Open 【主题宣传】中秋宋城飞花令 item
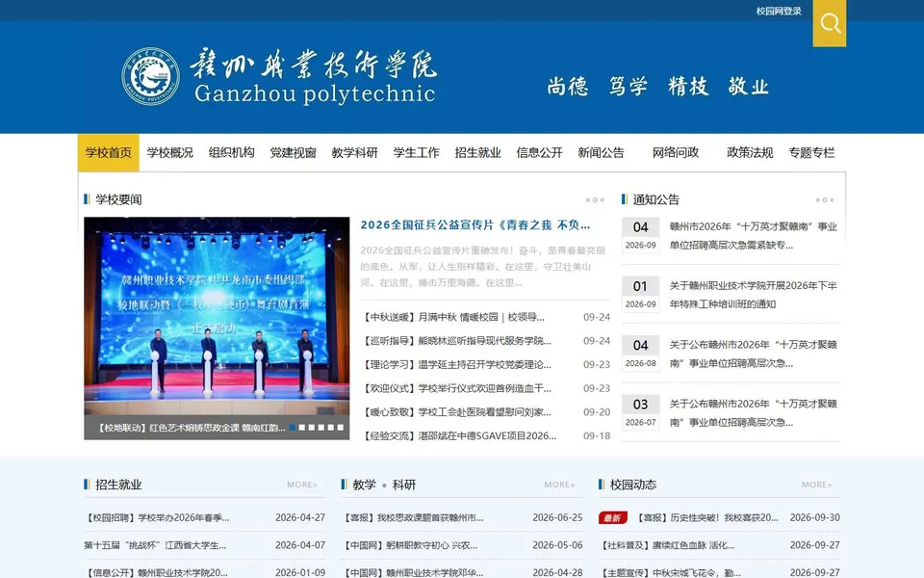The image size is (924, 578). coord(671,572)
